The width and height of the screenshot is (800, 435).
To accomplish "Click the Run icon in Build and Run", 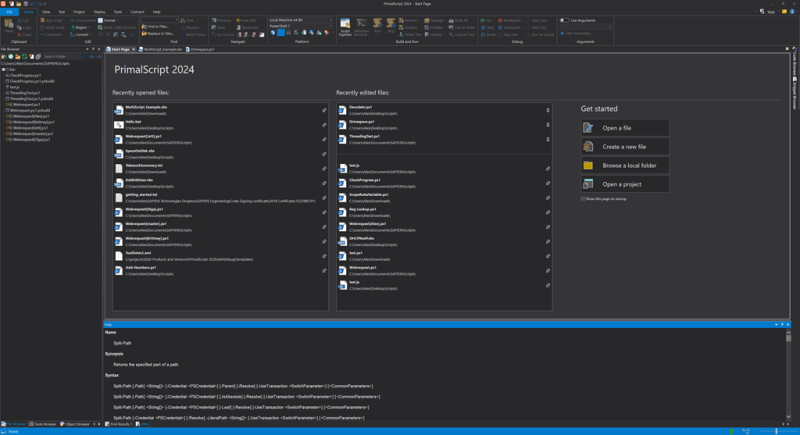I will point(378,25).
